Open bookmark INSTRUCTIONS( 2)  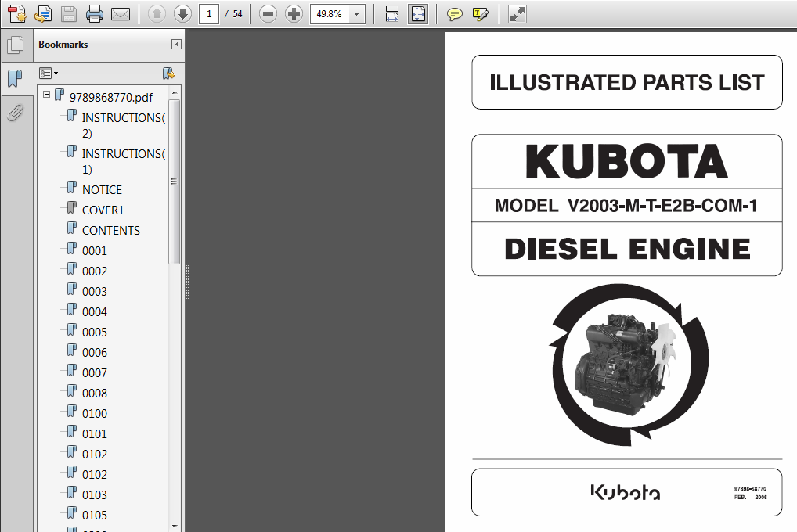click(x=124, y=125)
